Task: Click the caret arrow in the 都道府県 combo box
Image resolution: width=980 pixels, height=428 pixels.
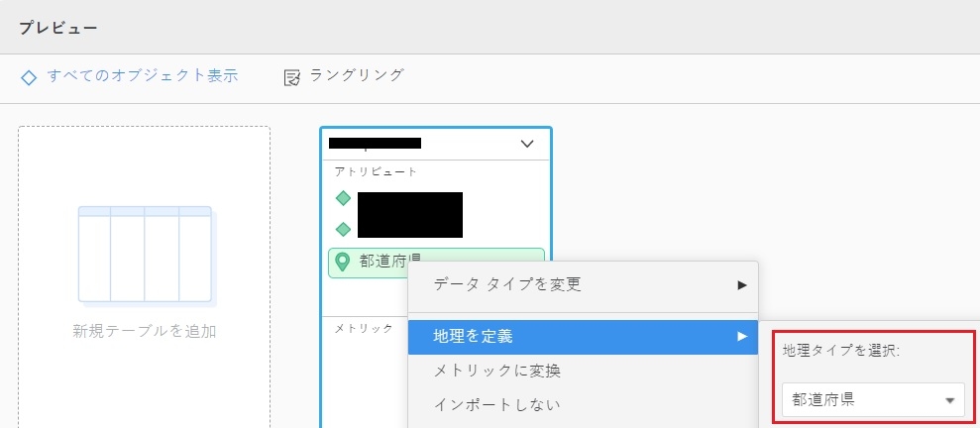Action: click(x=949, y=400)
